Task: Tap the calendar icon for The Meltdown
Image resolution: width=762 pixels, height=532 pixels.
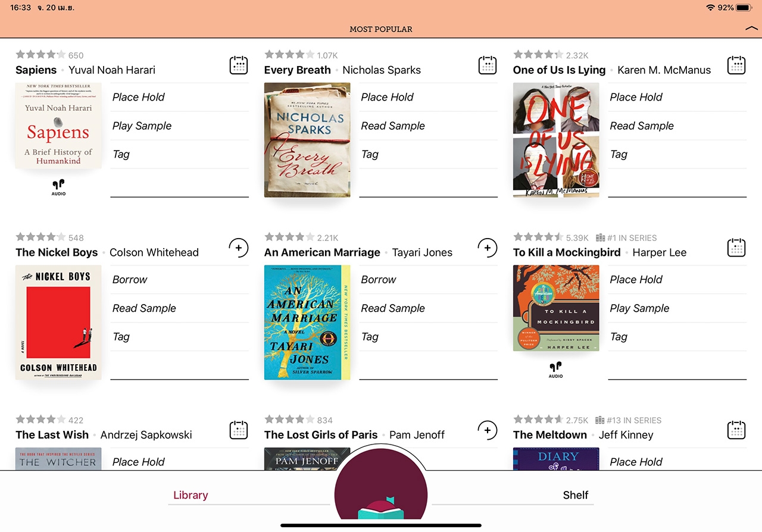Action: pyautogui.click(x=736, y=430)
